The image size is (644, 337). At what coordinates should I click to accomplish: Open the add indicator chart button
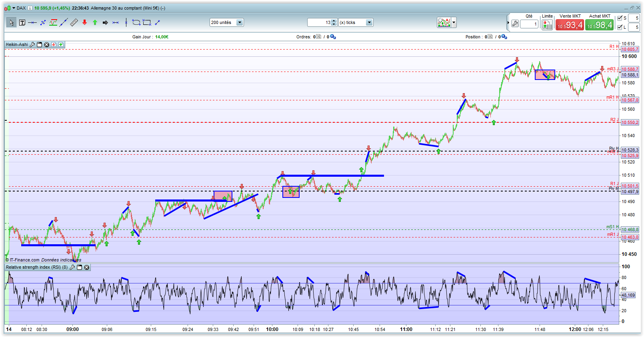(x=444, y=22)
